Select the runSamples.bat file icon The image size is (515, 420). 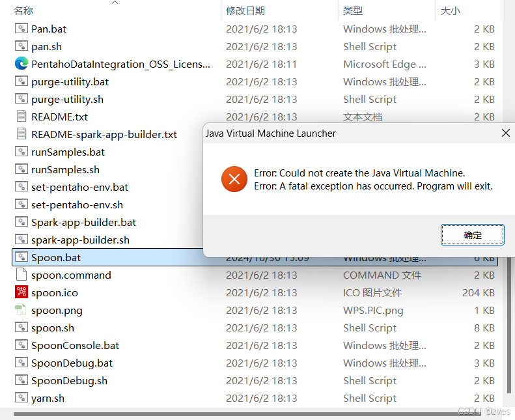point(21,152)
